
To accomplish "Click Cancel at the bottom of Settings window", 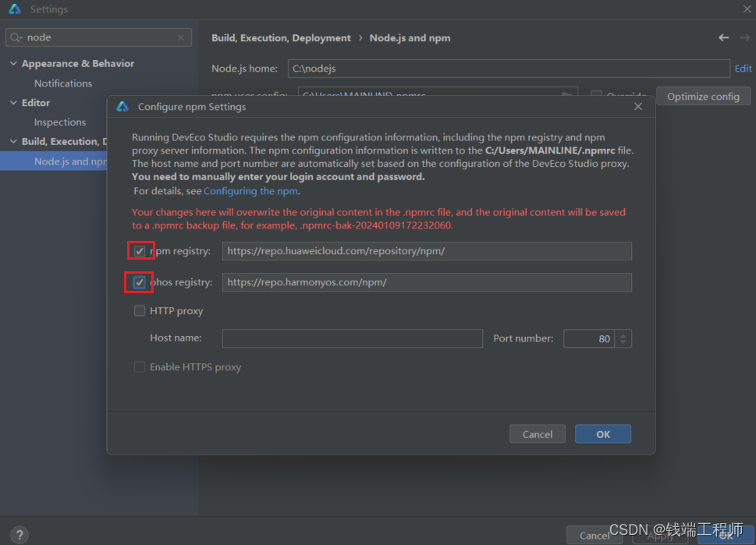I will click(x=594, y=536).
